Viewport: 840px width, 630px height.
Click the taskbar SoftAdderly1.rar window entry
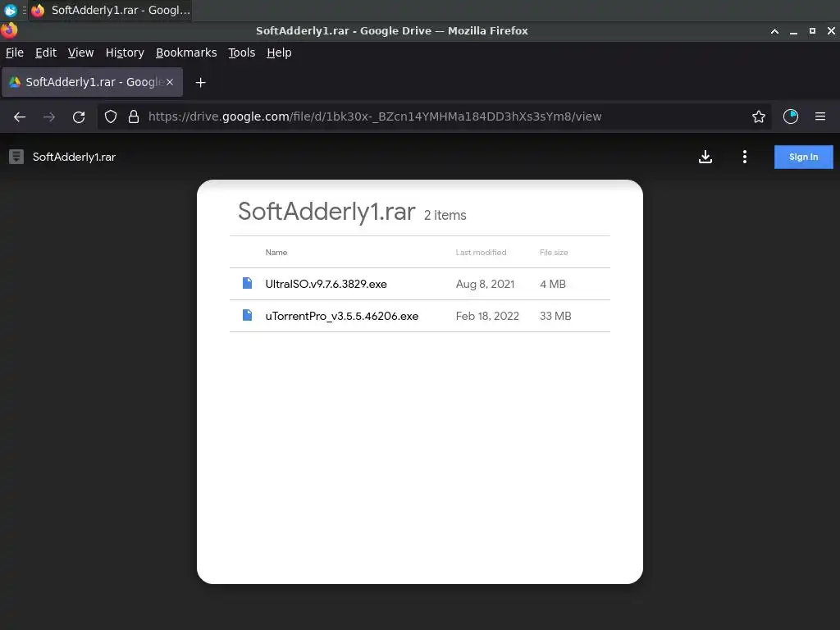pos(110,10)
